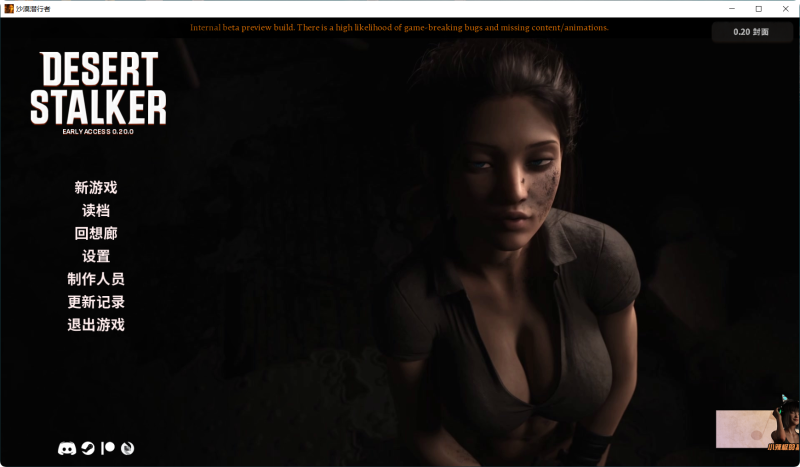800x467 pixels.
Task: Start a new game (新游戏)
Action: tap(96, 187)
